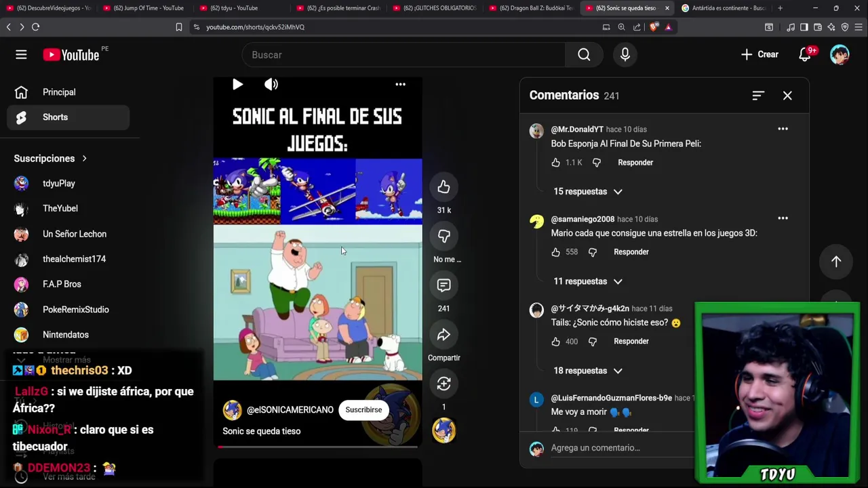Click the Brave shields icon

point(654,27)
